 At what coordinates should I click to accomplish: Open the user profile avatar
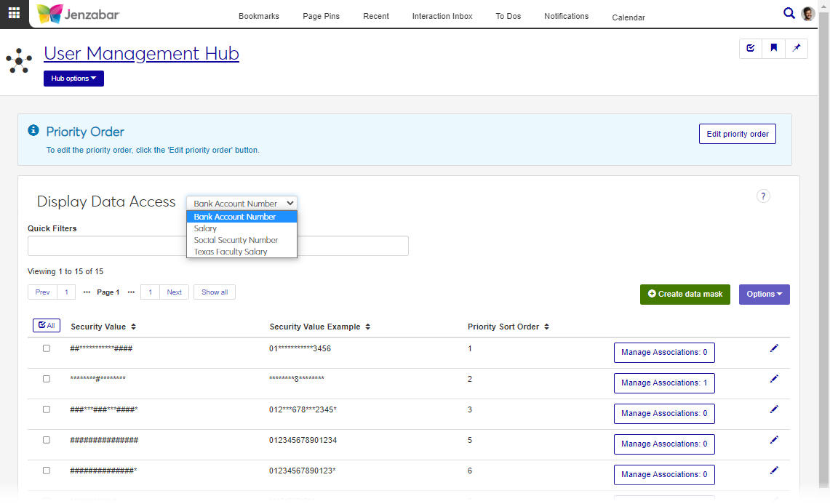(807, 14)
